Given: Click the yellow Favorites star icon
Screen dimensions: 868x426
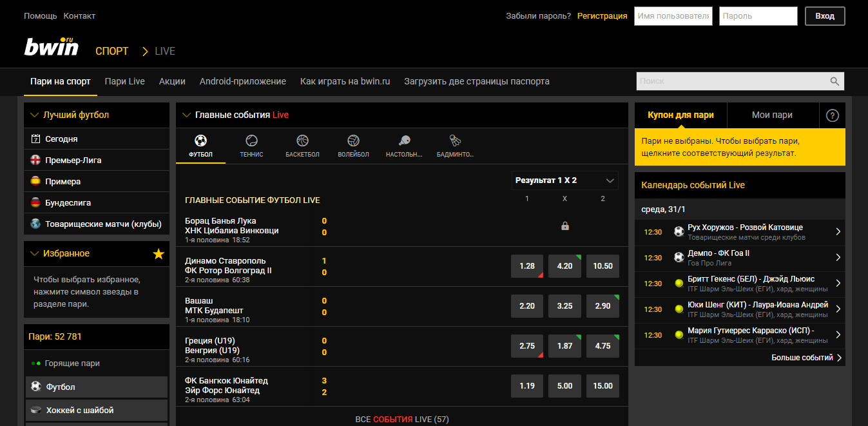Looking at the screenshot, I should pyautogui.click(x=159, y=254).
